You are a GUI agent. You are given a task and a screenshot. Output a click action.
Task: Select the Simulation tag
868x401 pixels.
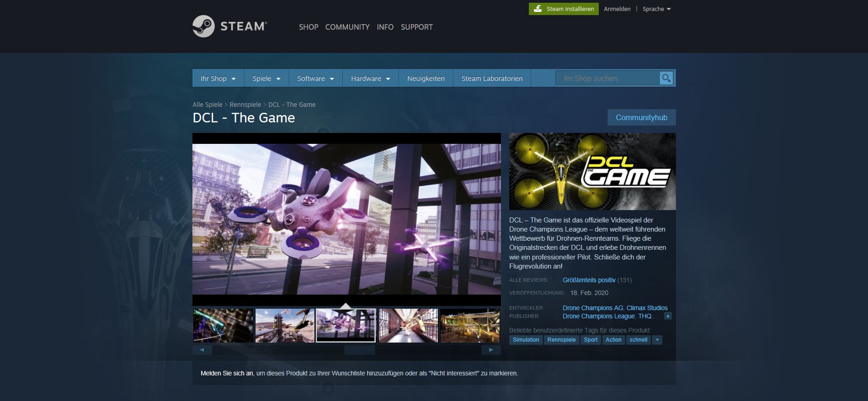click(x=526, y=340)
